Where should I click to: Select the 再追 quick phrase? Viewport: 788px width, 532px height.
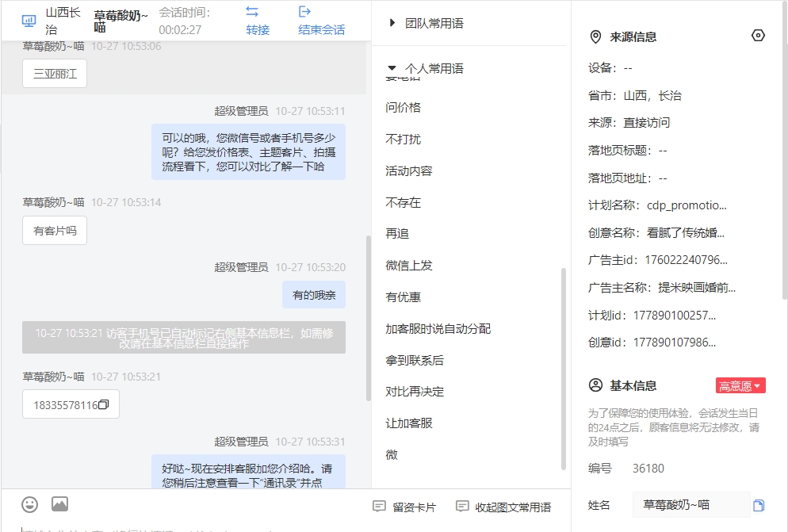[397, 234]
